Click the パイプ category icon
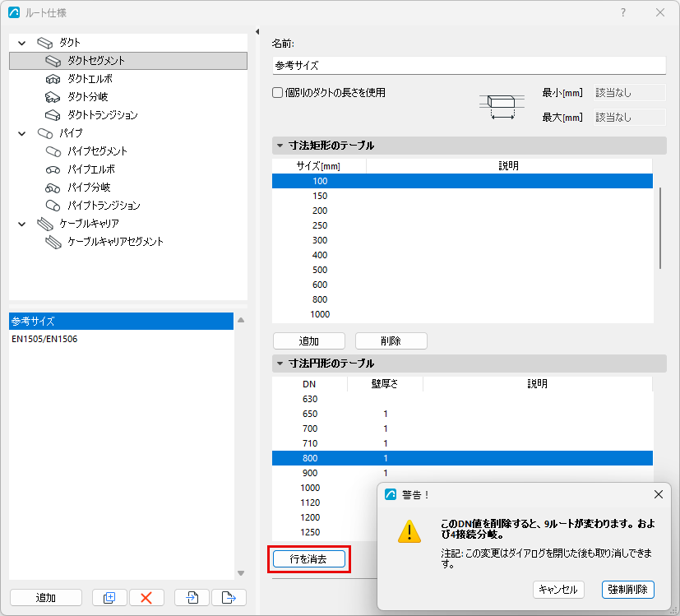Image resolution: width=680 pixels, height=616 pixels. pyautogui.click(x=45, y=133)
